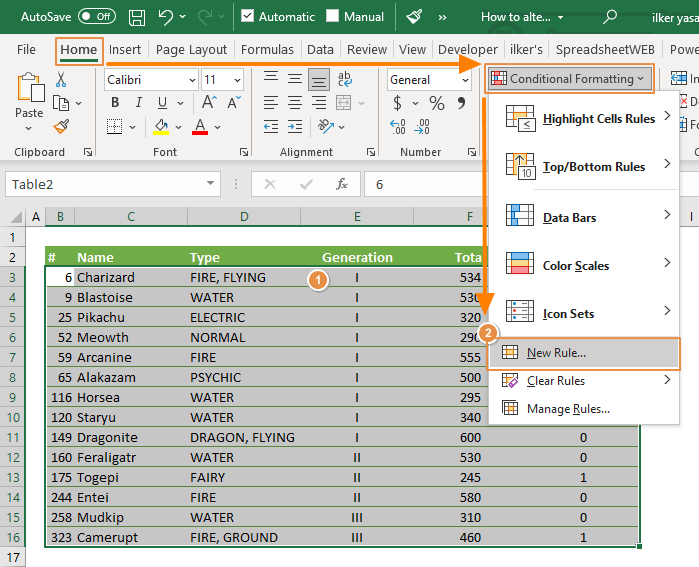
Task: Open Data Bars submenu
Action: coord(584,218)
